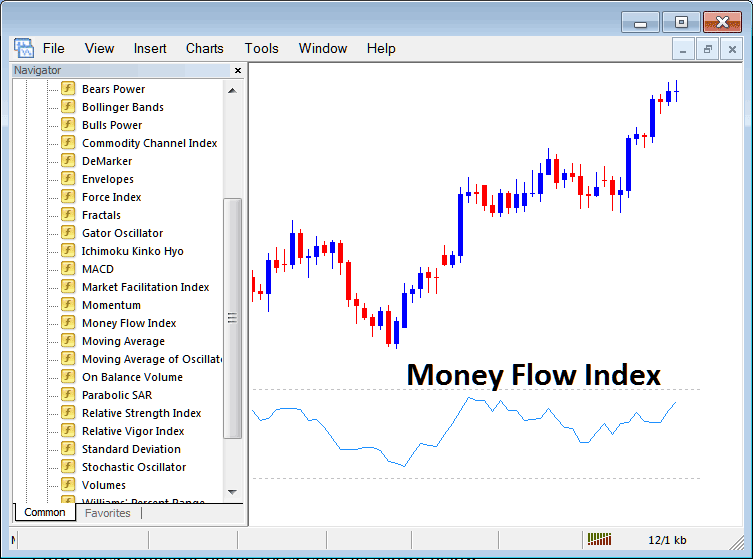Select the Common tab
This screenshot has width=753, height=560.
[45, 513]
